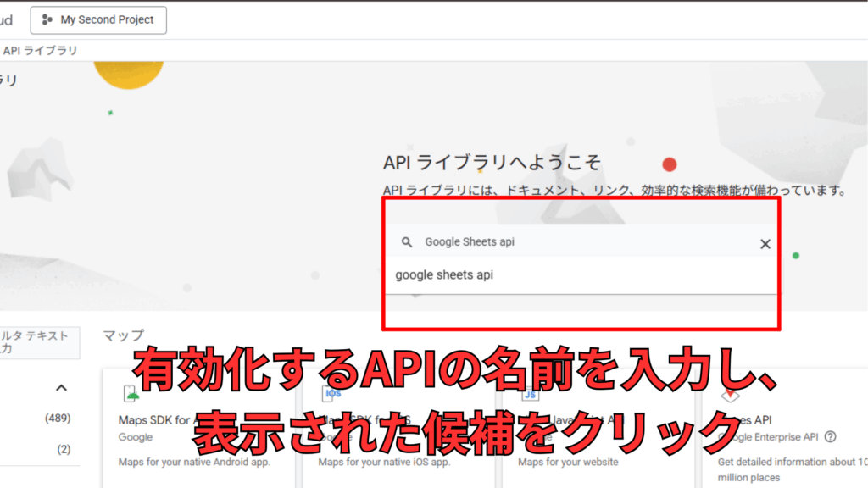Collapse the filter category chevron
The width and height of the screenshot is (868, 488).
point(61,388)
